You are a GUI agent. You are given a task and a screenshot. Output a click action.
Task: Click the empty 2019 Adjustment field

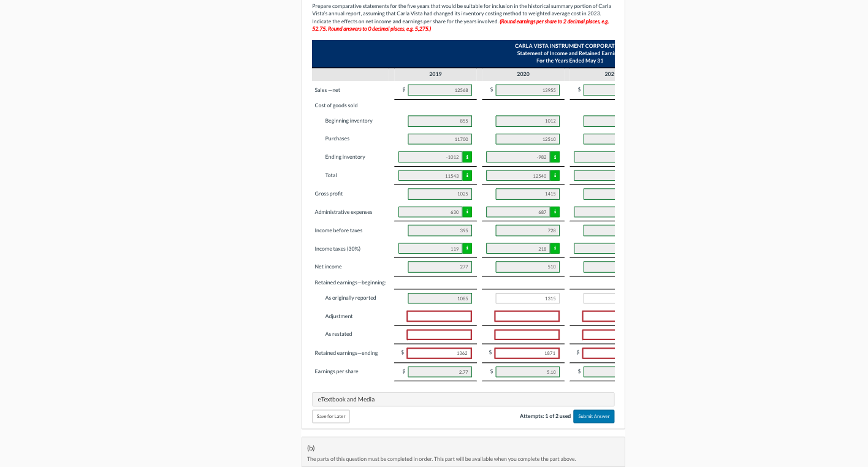[440, 316]
